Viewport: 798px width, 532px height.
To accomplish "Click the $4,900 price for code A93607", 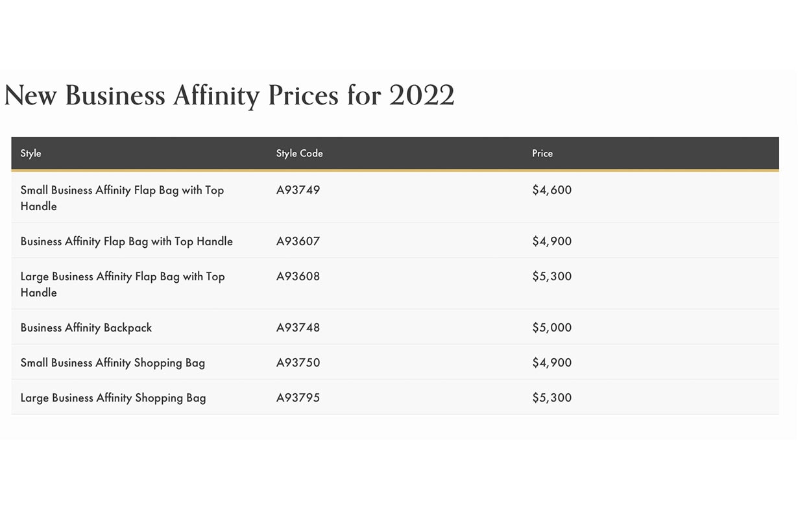I will coord(551,241).
